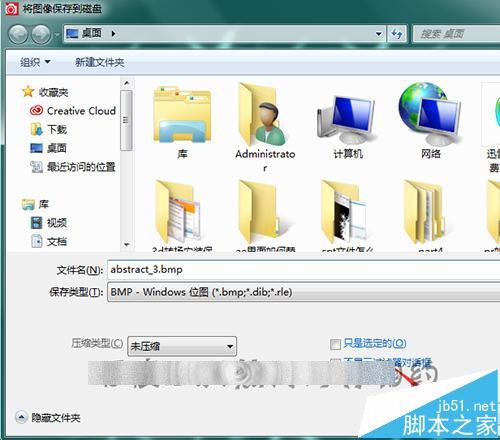500x440 pixels.
Task: Open the recent locations dropdown beside nav arrows
Action: (57, 34)
